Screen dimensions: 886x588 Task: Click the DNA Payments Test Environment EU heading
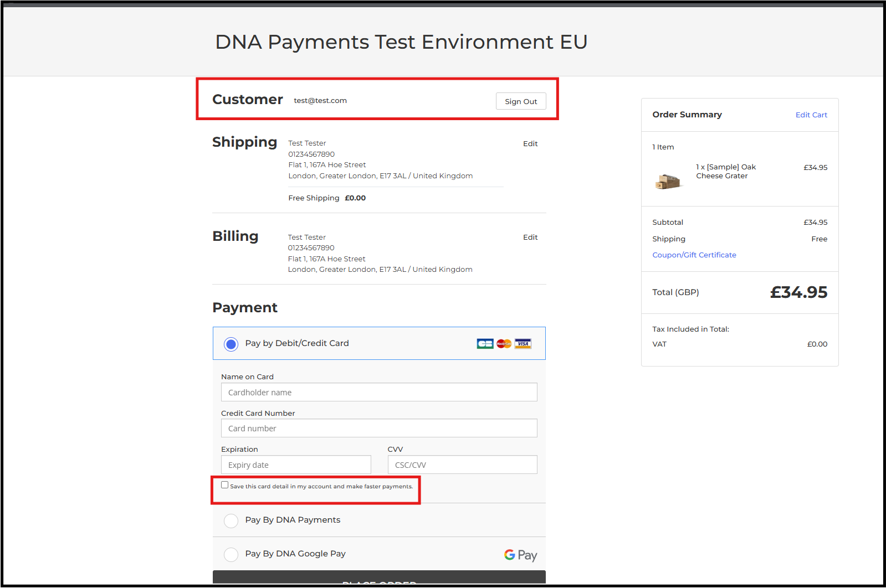click(401, 42)
